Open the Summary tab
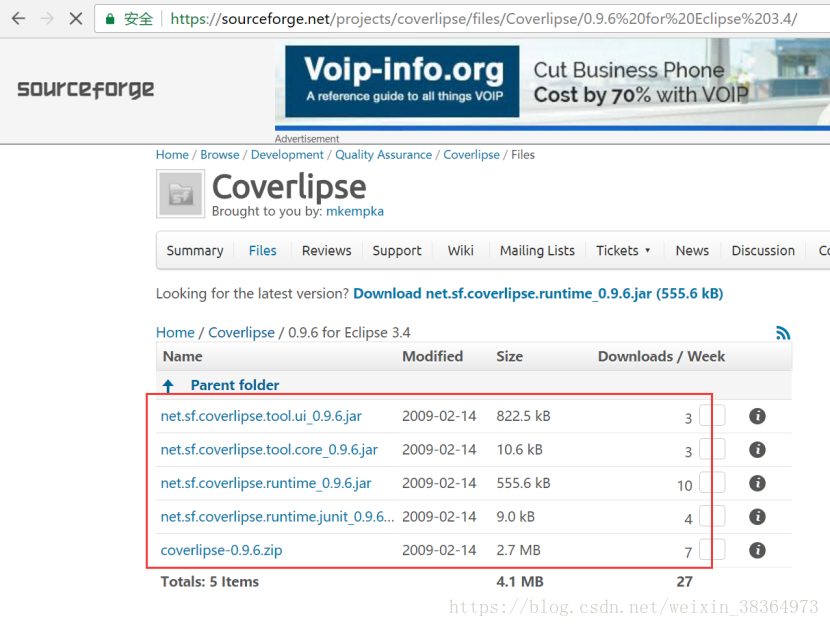Image resolution: width=830 pixels, height=627 pixels. coord(195,250)
